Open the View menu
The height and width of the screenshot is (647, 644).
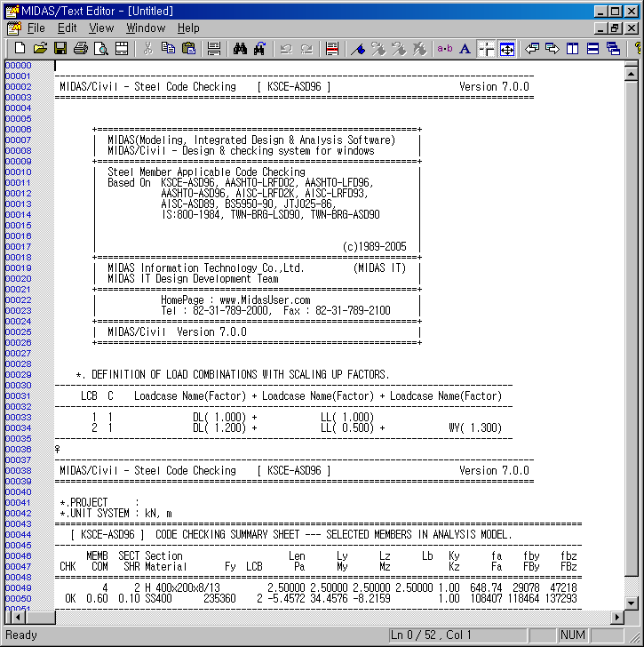(101, 28)
